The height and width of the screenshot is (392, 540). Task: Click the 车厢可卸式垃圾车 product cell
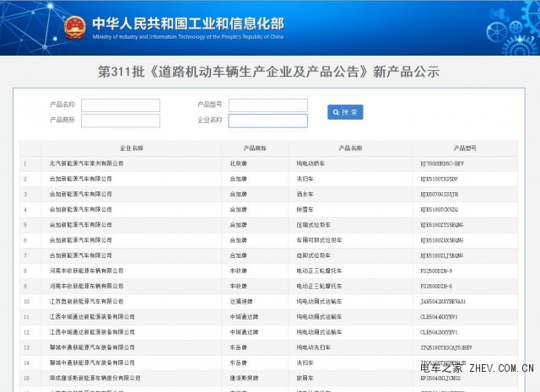(x=319, y=240)
